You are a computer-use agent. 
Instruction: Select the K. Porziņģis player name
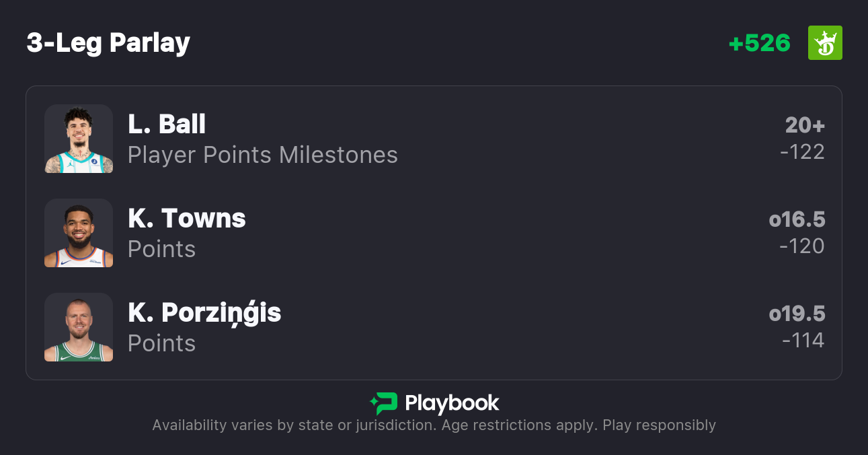click(204, 312)
